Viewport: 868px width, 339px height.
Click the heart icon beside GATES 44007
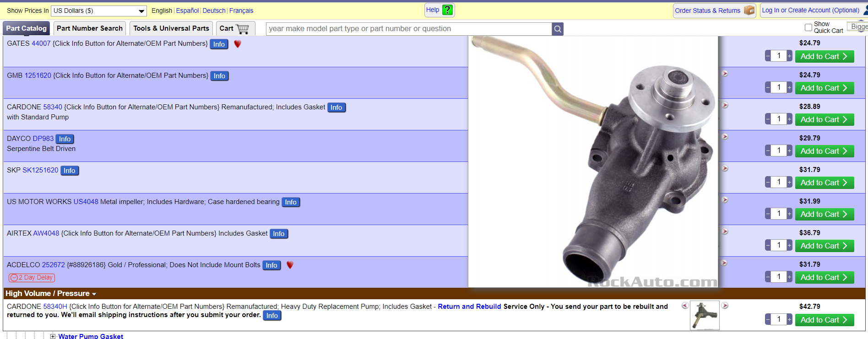[238, 44]
